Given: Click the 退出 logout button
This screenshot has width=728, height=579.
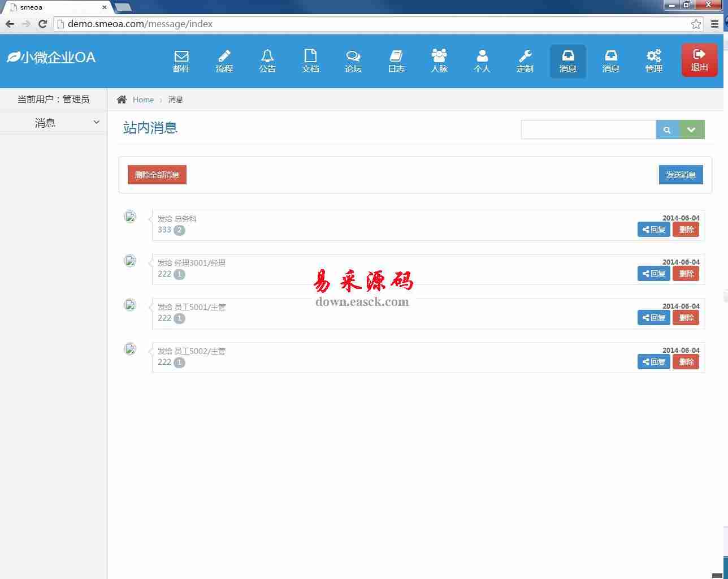Looking at the screenshot, I should (x=699, y=60).
